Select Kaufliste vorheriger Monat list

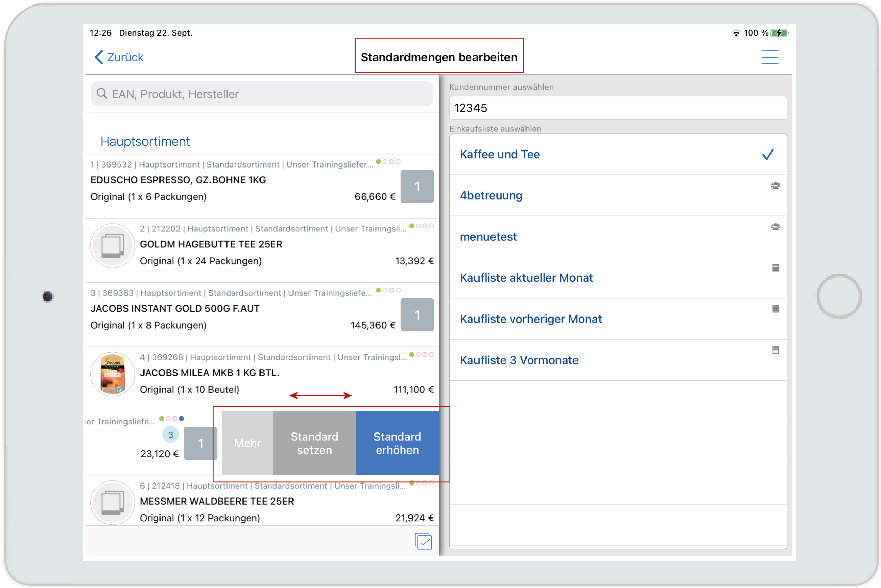click(530, 319)
